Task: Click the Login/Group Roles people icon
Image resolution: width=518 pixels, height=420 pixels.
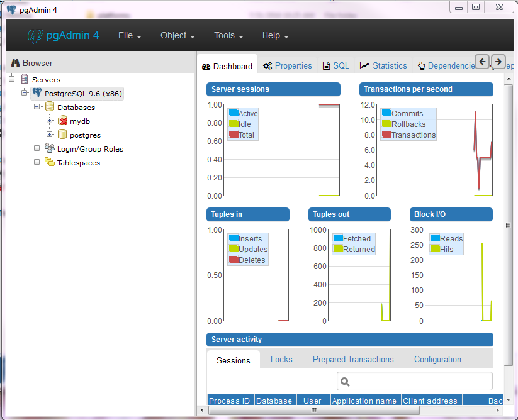Action: [x=50, y=148]
